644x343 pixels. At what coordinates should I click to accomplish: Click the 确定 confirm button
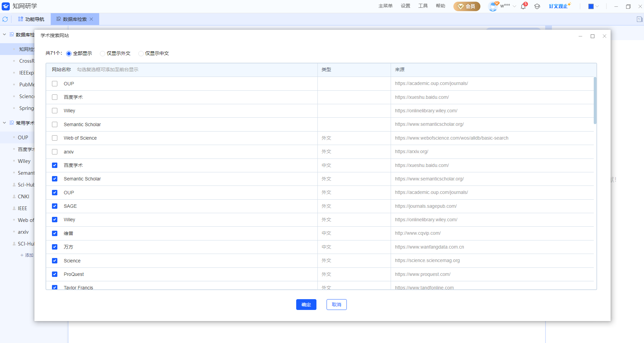(x=306, y=305)
